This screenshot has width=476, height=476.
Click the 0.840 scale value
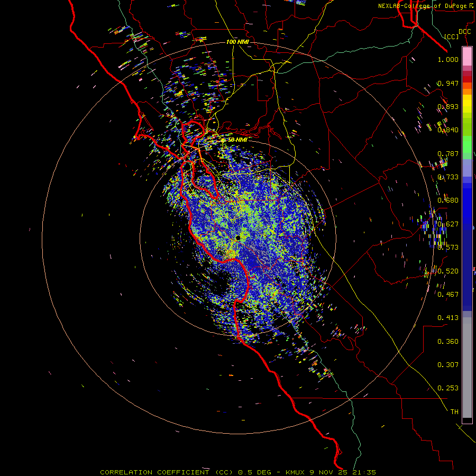point(448,130)
